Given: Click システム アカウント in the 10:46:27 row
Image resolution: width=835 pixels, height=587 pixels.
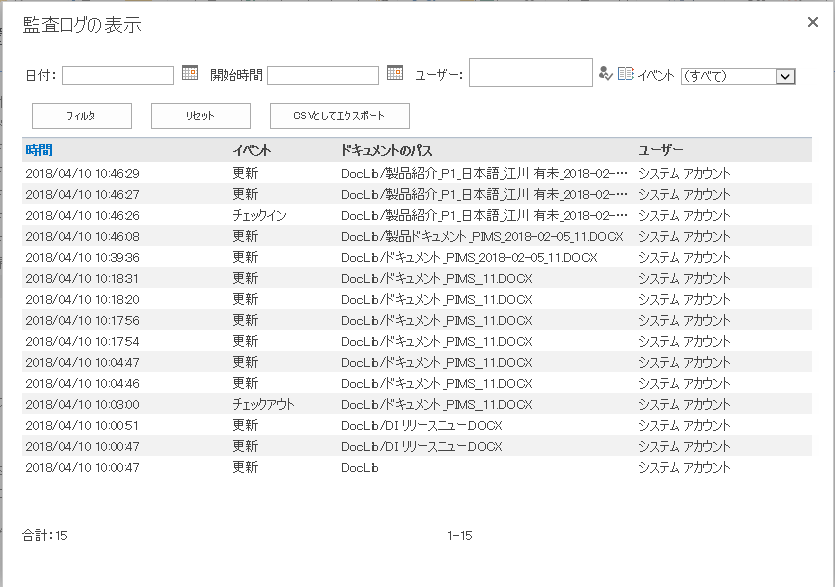Looking at the screenshot, I should coord(684,194).
